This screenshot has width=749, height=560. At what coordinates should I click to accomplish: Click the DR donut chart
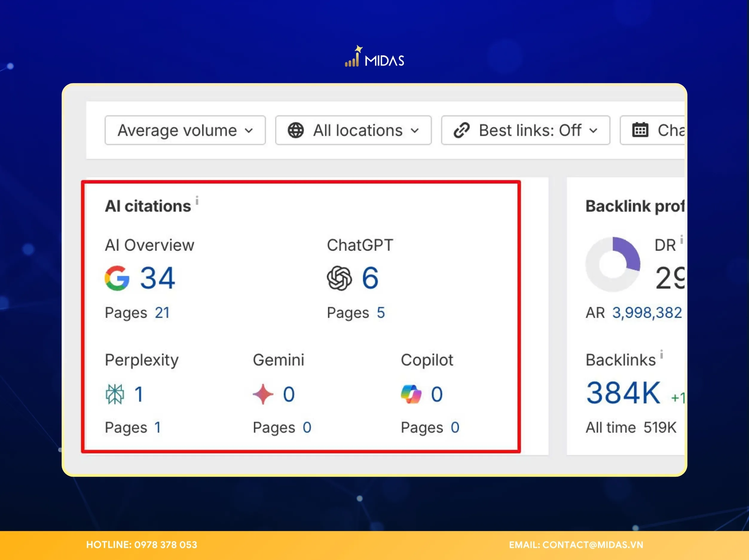pos(612,265)
